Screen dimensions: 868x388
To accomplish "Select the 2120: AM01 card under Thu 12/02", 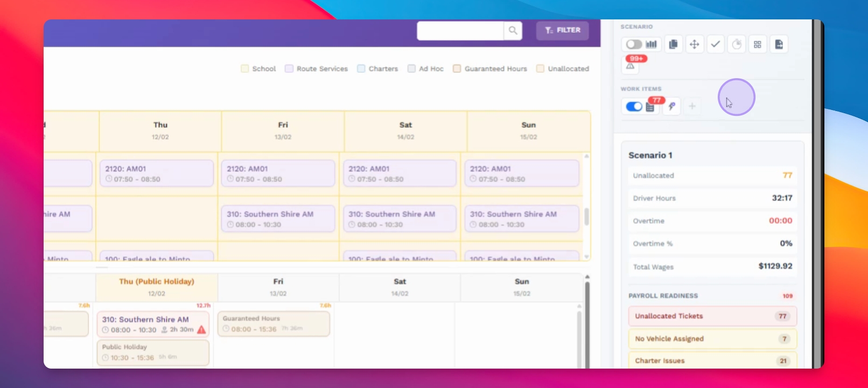I will (x=157, y=174).
